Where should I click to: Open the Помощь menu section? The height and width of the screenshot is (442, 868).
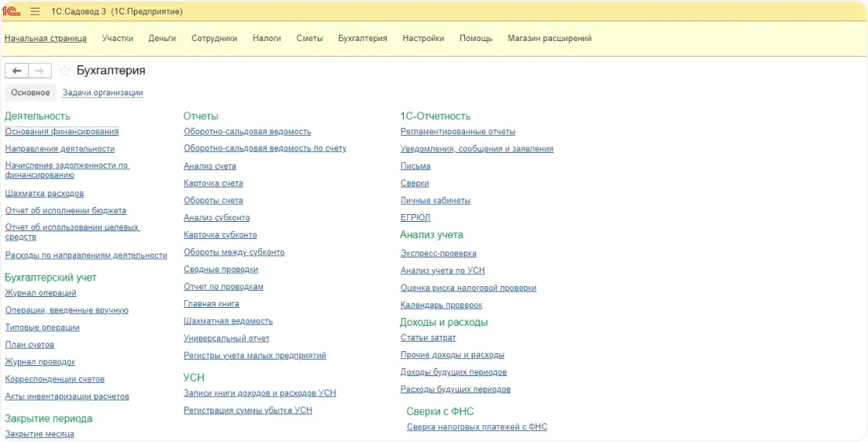[x=476, y=38]
